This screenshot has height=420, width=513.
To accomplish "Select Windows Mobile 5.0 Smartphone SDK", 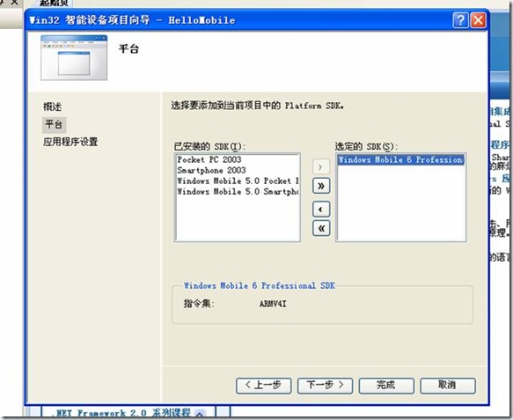I will click(x=238, y=191).
